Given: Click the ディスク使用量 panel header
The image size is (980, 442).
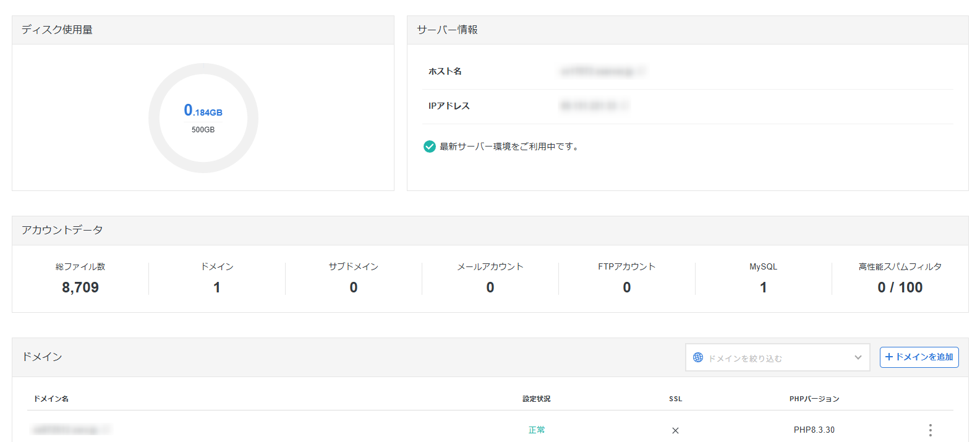Looking at the screenshot, I should 203,30.
